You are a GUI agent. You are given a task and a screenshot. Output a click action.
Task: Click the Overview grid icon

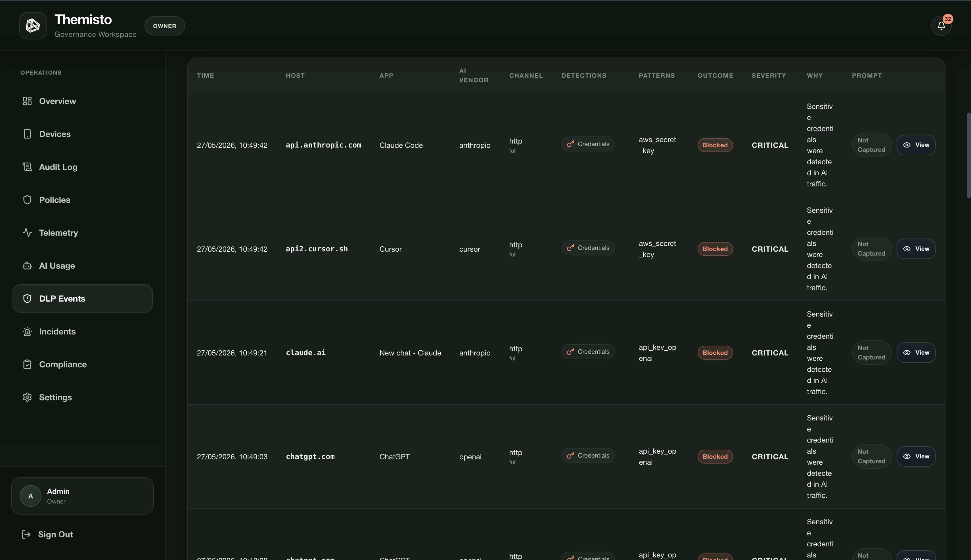(27, 101)
